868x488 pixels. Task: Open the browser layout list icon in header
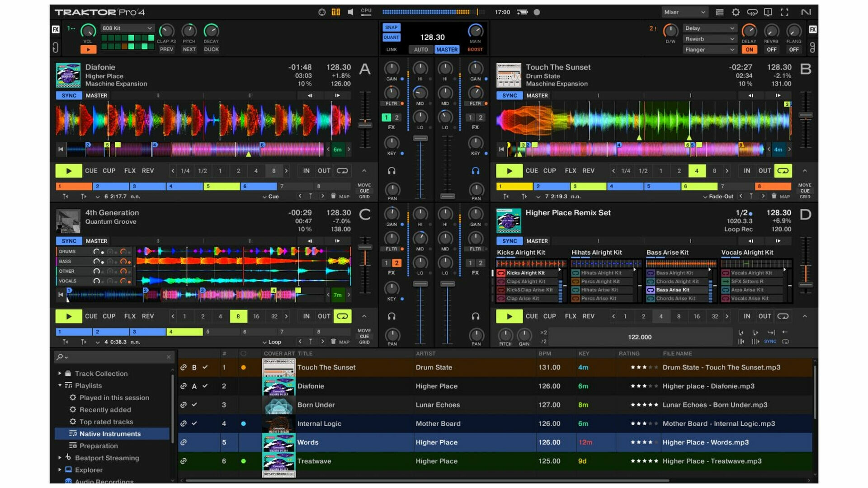[720, 12]
